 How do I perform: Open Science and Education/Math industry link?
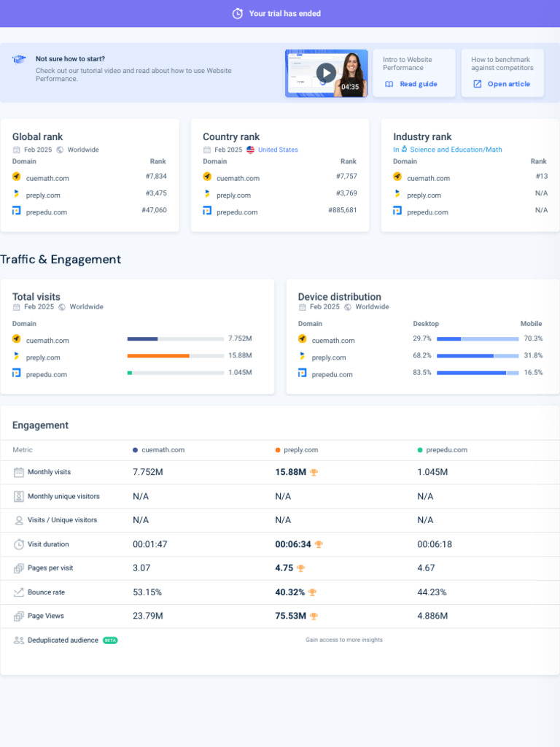pos(455,150)
